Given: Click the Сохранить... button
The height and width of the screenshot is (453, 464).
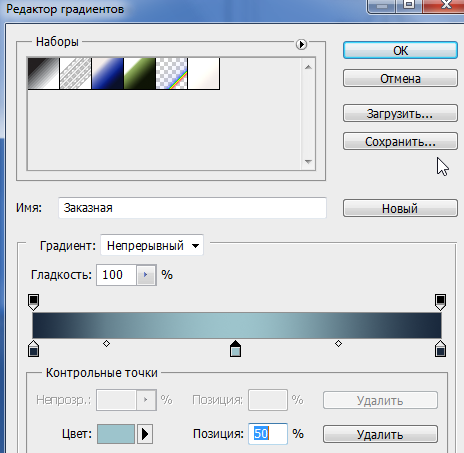Looking at the screenshot, I should [x=400, y=141].
